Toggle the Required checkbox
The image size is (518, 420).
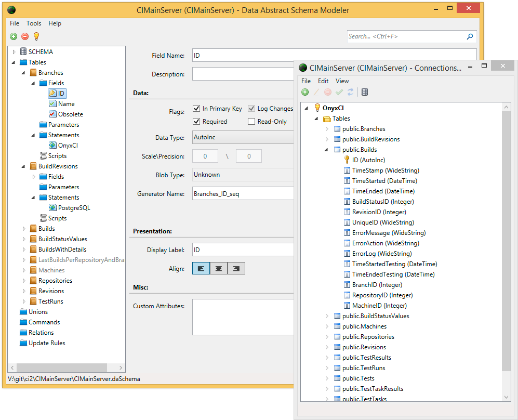point(196,122)
